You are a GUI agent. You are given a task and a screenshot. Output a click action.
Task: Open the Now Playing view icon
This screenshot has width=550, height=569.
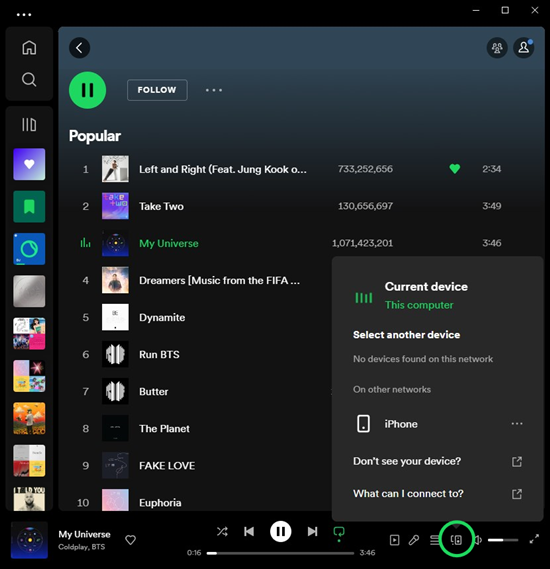point(394,540)
